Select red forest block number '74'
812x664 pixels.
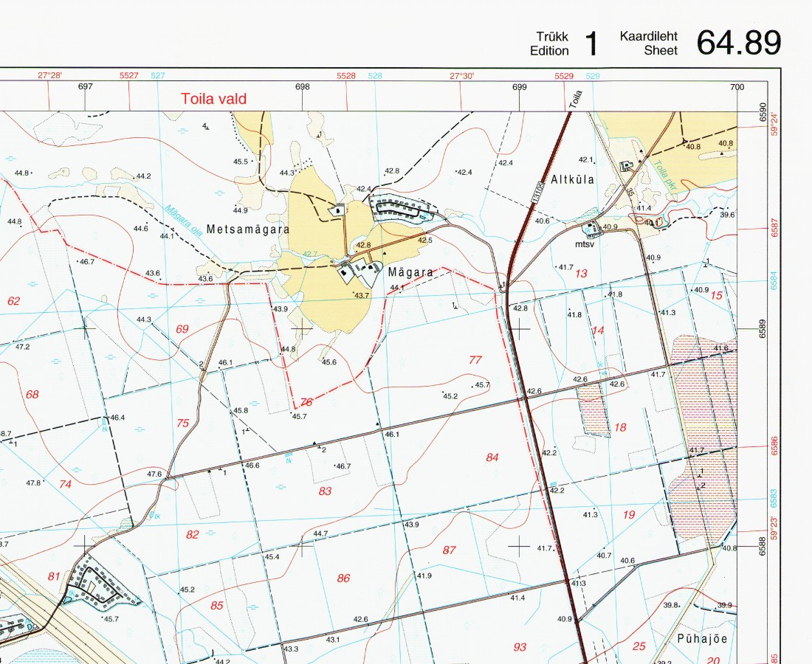pos(65,484)
